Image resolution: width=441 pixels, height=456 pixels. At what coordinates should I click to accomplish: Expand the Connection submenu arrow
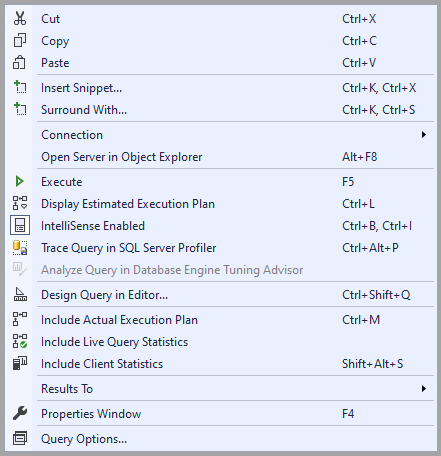(x=424, y=135)
